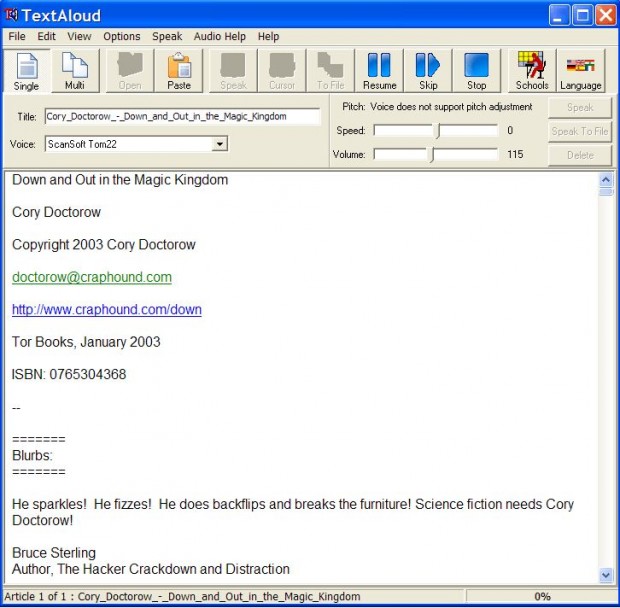Resume speaking with the Resume icon

(379, 72)
